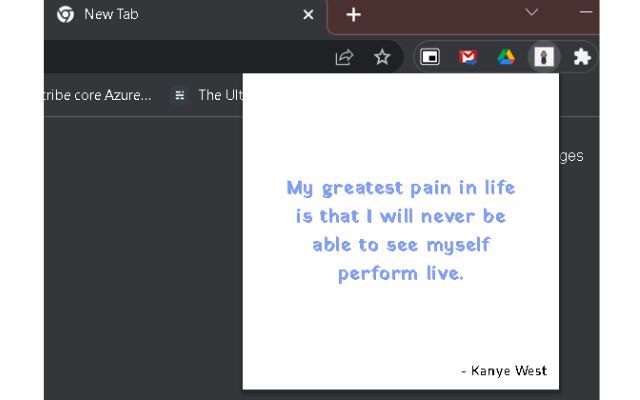
Task: Open the tab search chevron dropdown
Action: click(x=531, y=12)
